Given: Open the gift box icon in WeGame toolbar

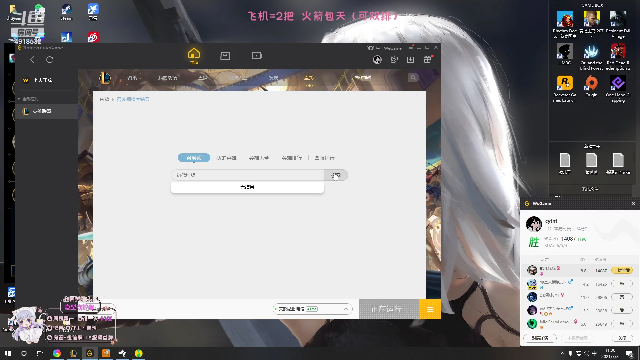Looking at the screenshot, I should (x=427, y=60).
